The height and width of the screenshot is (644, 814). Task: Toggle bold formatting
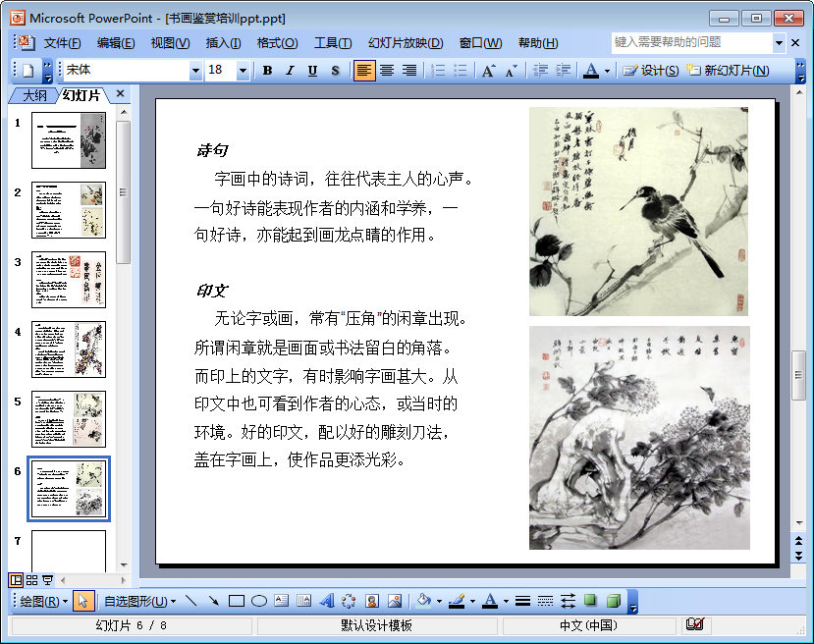267,71
